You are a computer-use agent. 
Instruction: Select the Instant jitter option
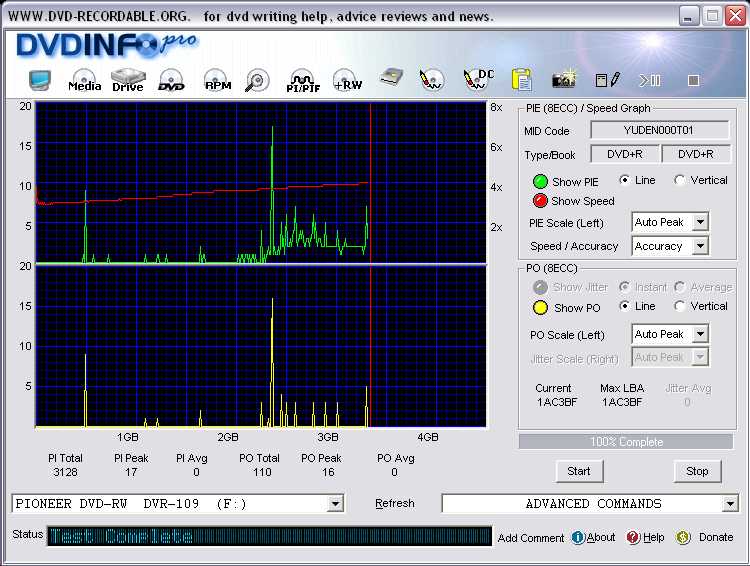coord(624,287)
